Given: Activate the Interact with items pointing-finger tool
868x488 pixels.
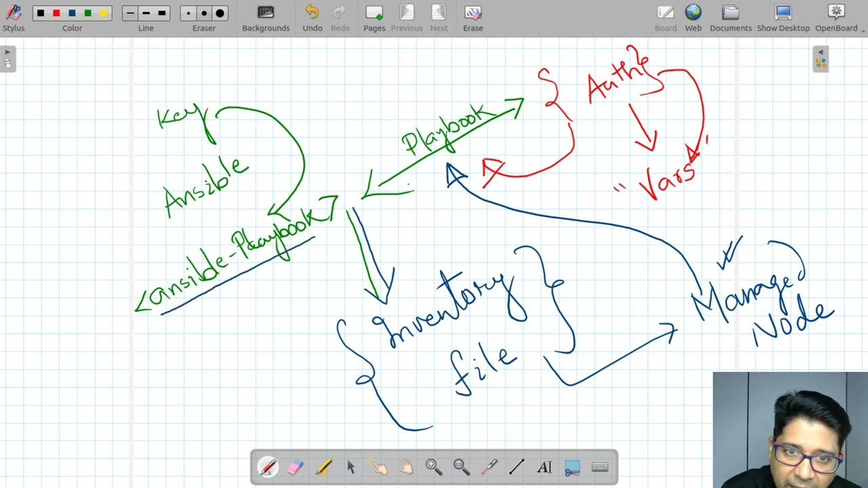Looking at the screenshot, I should pyautogui.click(x=378, y=467).
